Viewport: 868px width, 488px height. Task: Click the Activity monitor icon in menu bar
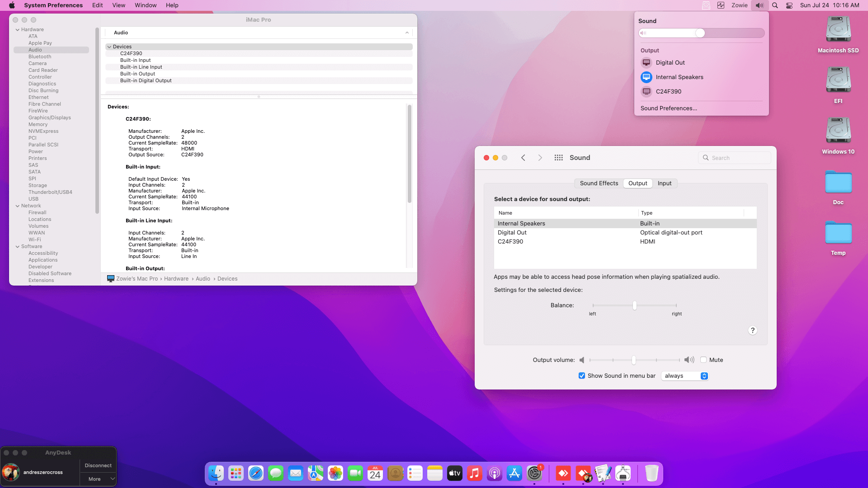coord(721,5)
